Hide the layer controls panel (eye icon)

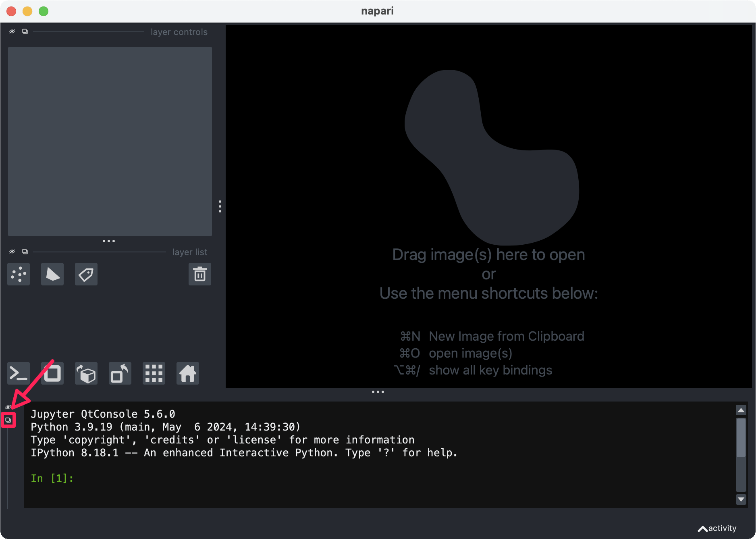tap(12, 31)
